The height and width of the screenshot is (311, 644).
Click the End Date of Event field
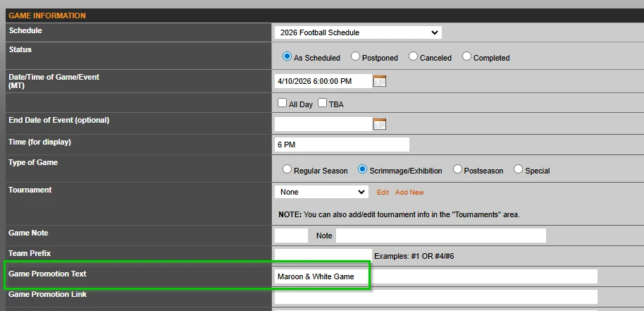pyautogui.click(x=323, y=124)
